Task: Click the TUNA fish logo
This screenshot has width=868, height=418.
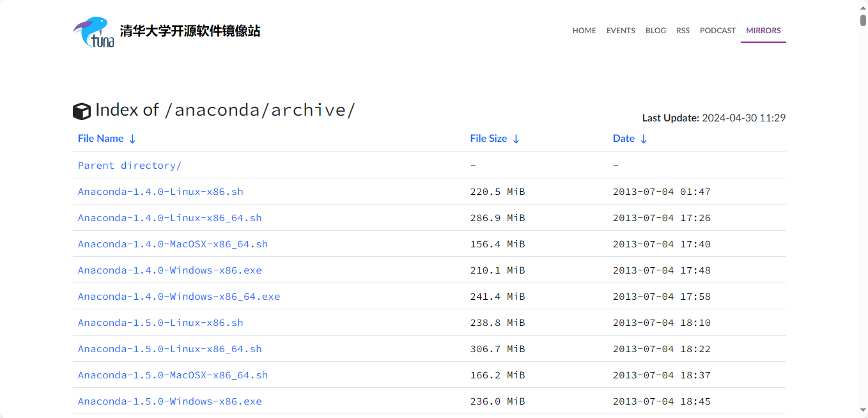Action: (x=93, y=32)
